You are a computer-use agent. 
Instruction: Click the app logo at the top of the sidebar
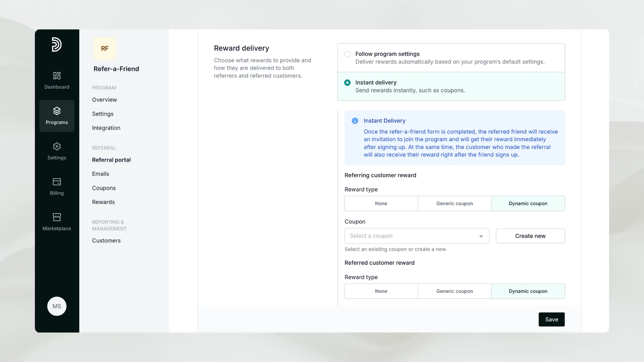pos(57,44)
